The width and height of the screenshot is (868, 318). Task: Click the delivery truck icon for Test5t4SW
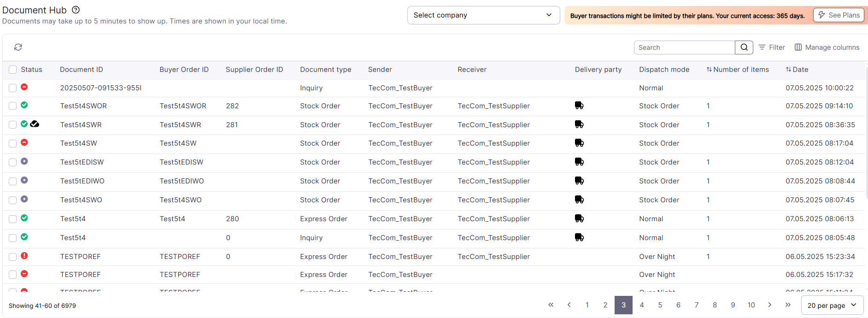pyautogui.click(x=579, y=143)
